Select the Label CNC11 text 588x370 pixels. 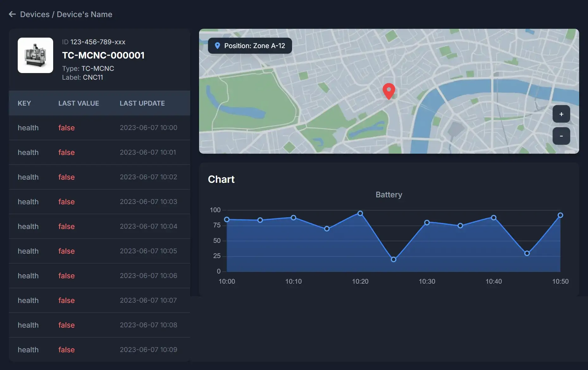pos(83,77)
